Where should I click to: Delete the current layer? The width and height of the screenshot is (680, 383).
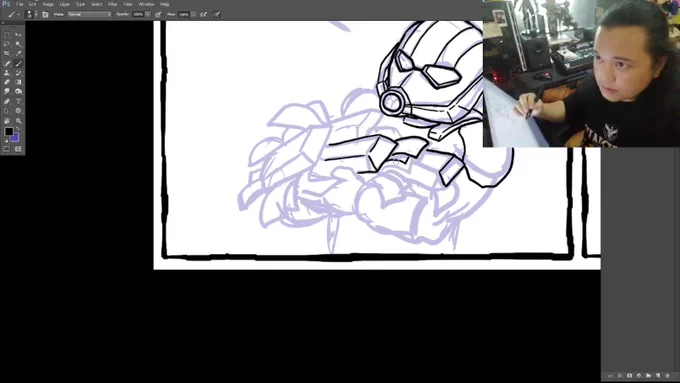click(668, 376)
